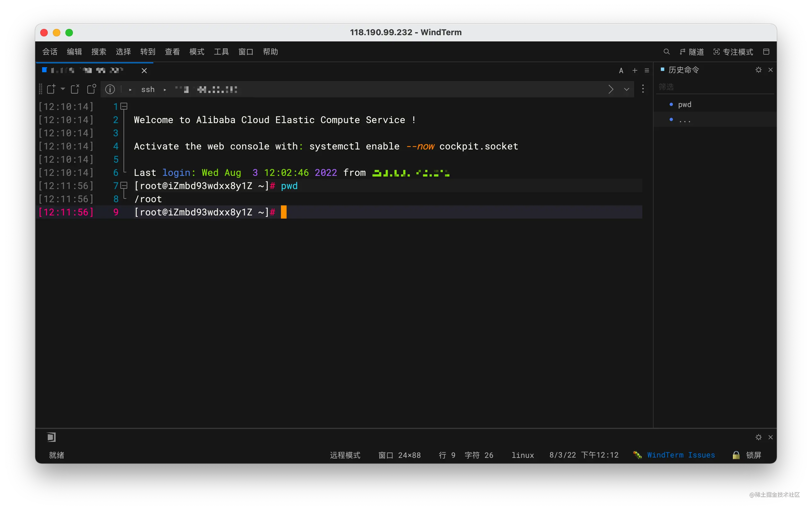Click the bottom panel toggle icon

click(51, 437)
